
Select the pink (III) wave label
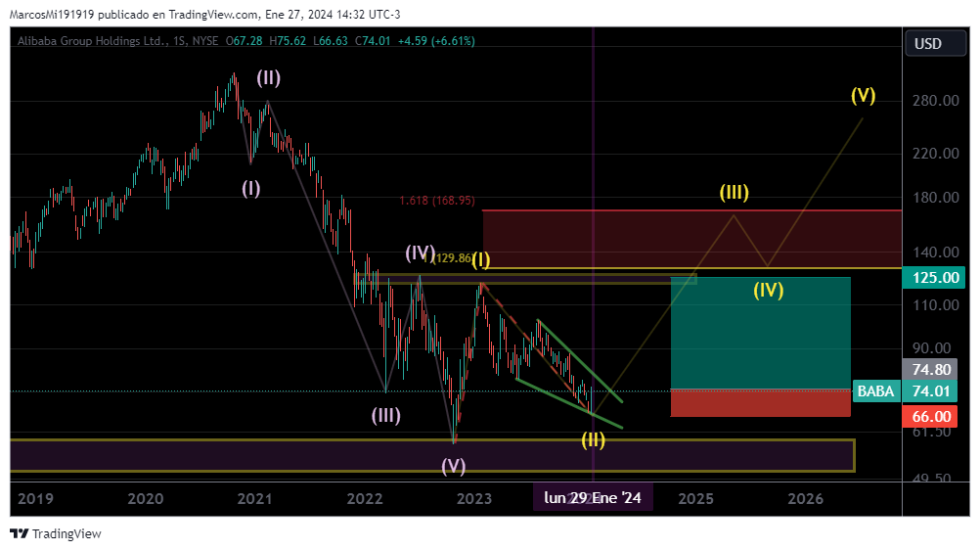[386, 415]
